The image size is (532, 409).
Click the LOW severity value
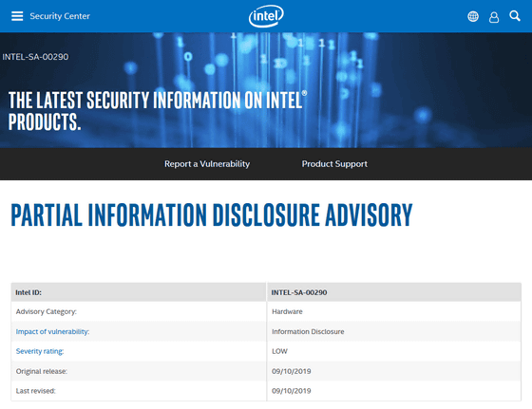pos(279,351)
